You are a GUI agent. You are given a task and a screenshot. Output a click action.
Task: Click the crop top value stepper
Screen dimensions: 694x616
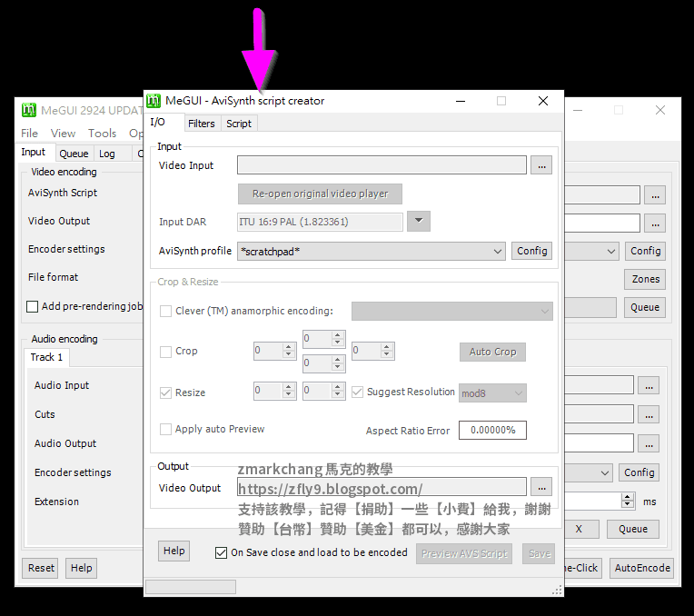click(337, 339)
